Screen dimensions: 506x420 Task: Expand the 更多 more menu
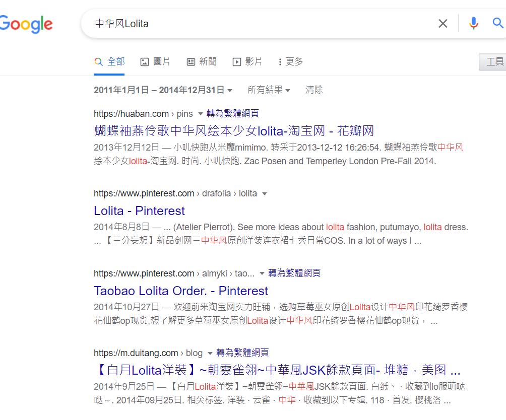click(291, 61)
